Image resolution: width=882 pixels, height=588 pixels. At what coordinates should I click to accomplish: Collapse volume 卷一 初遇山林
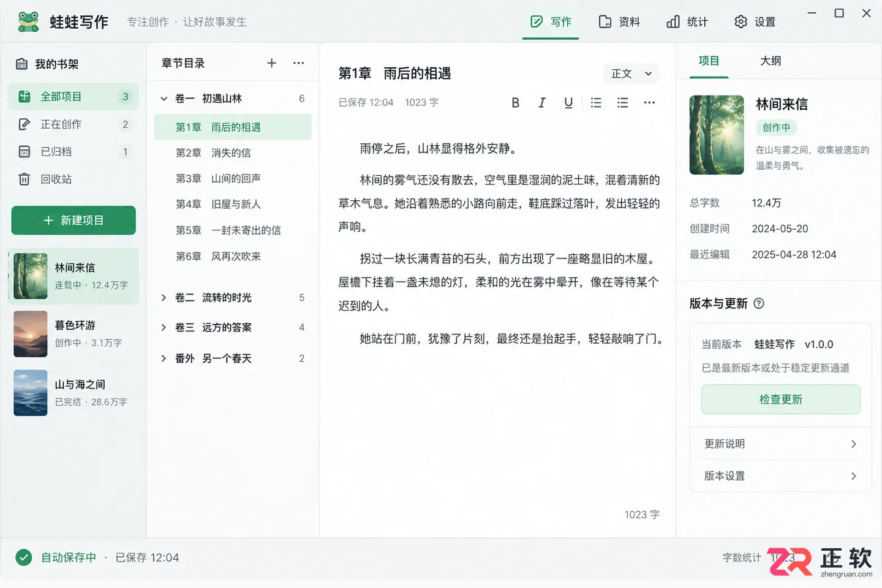point(164,99)
